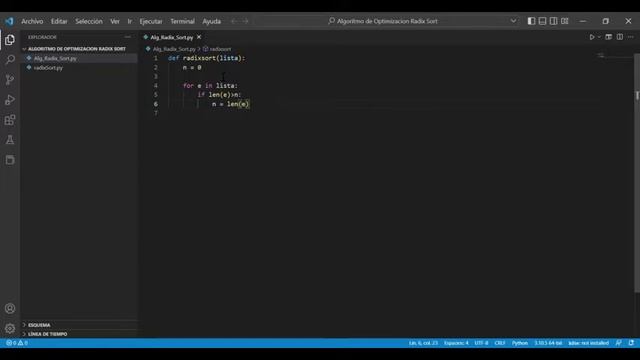Select language mode Python in status bar

pos(520,343)
